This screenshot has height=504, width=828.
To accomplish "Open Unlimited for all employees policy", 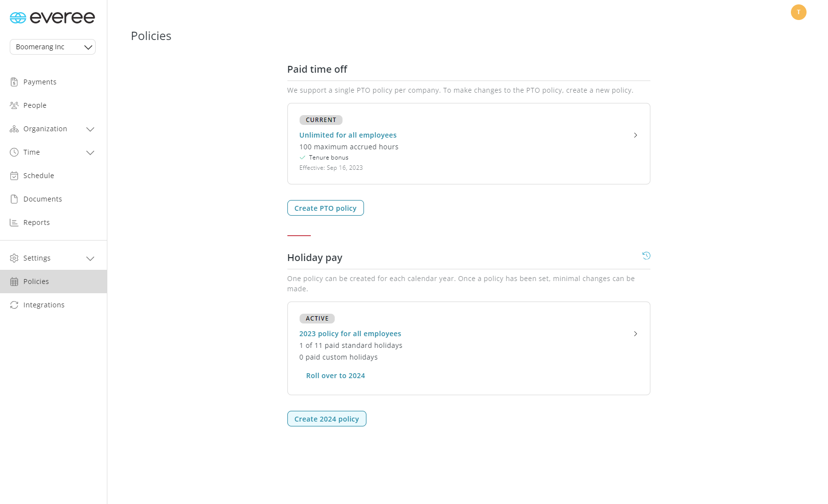I will tap(348, 135).
